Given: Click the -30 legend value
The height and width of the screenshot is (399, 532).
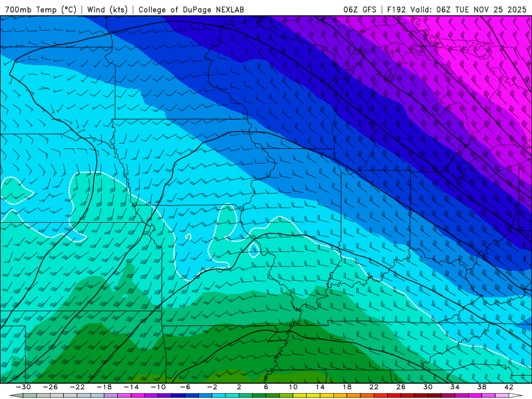Looking at the screenshot, I should pos(23,387).
